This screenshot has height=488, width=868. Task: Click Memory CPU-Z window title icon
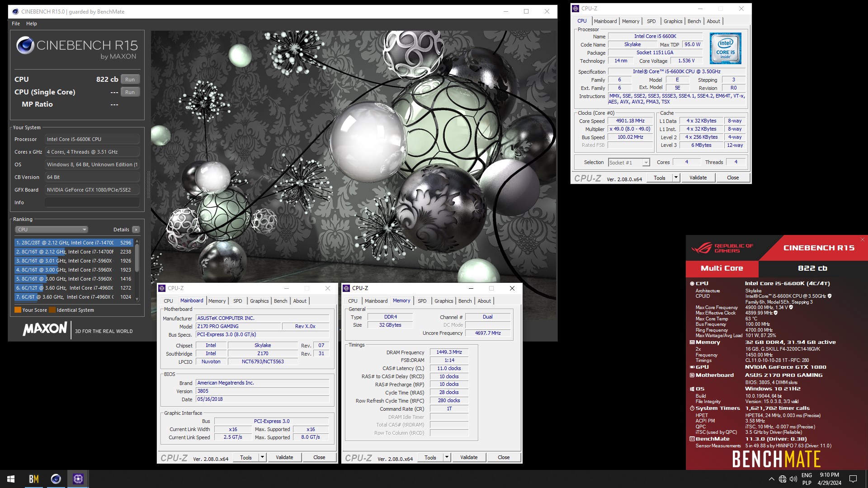[x=346, y=288]
